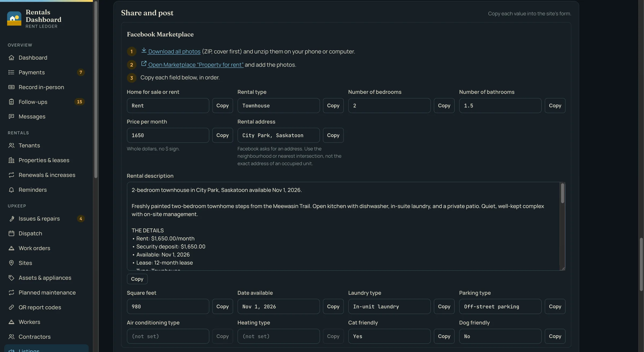Click the Work orders hard-hat icon
Screen dimensions: 644x352
pos(11,248)
